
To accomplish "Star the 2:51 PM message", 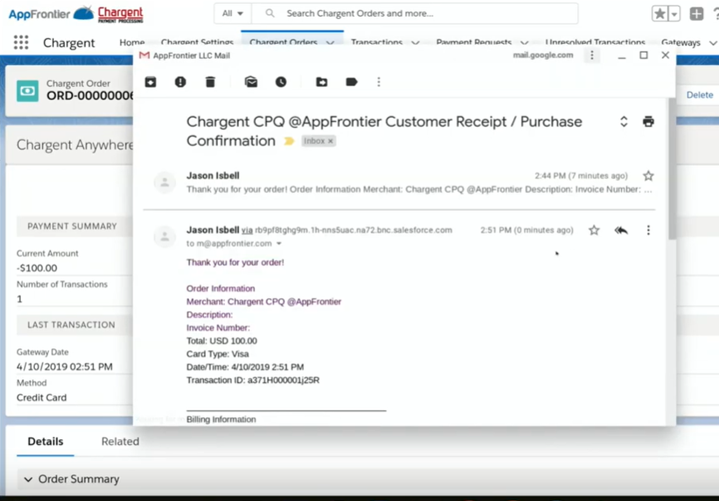I will 594,230.
